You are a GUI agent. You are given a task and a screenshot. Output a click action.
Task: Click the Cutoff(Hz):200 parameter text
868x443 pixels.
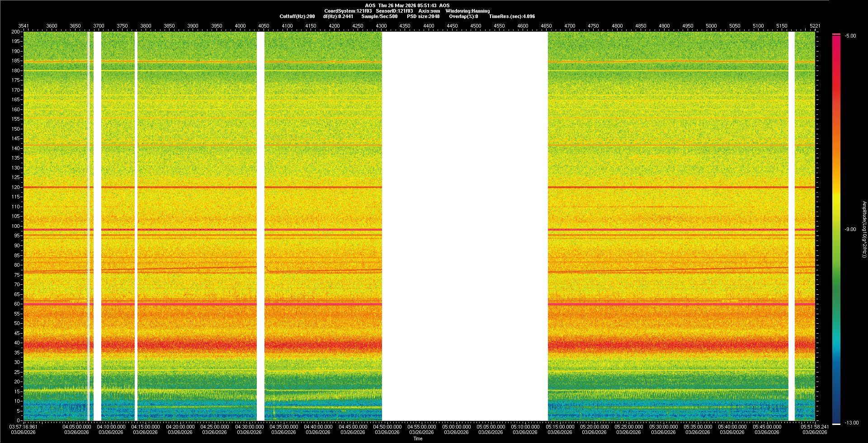(x=297, y=16)
